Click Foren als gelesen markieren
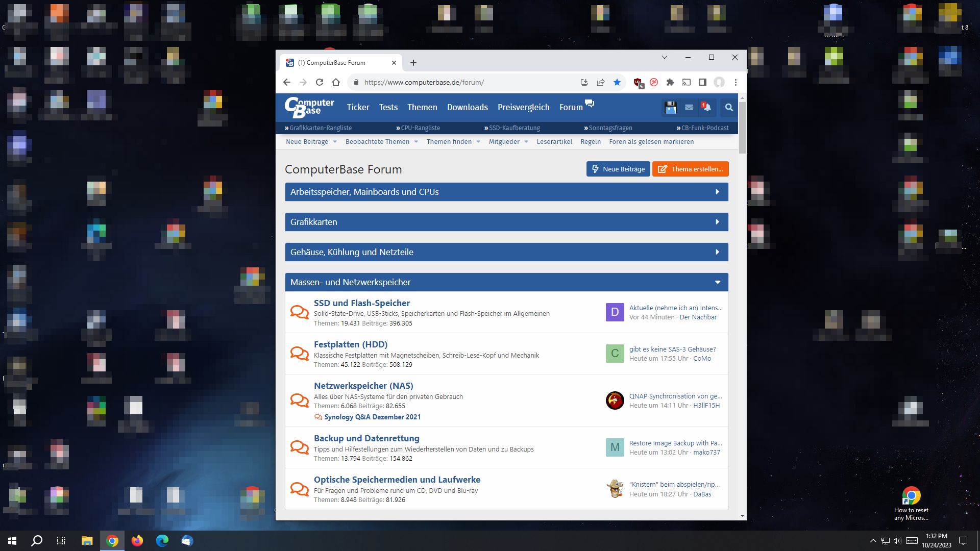The width and height of the screenshot is (980, 551). pyautogui.click(x=651, y=142)
